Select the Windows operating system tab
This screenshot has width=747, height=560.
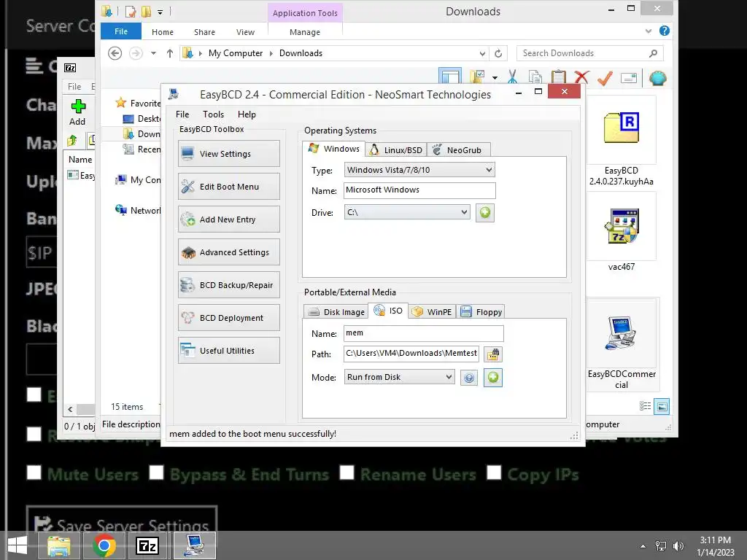333,149
